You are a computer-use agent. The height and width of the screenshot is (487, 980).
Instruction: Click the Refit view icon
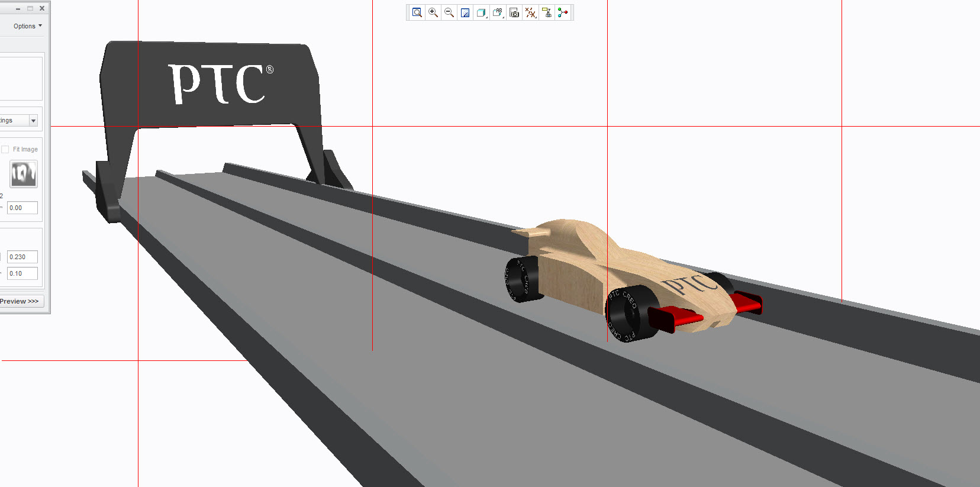click(x=417, y=12)
